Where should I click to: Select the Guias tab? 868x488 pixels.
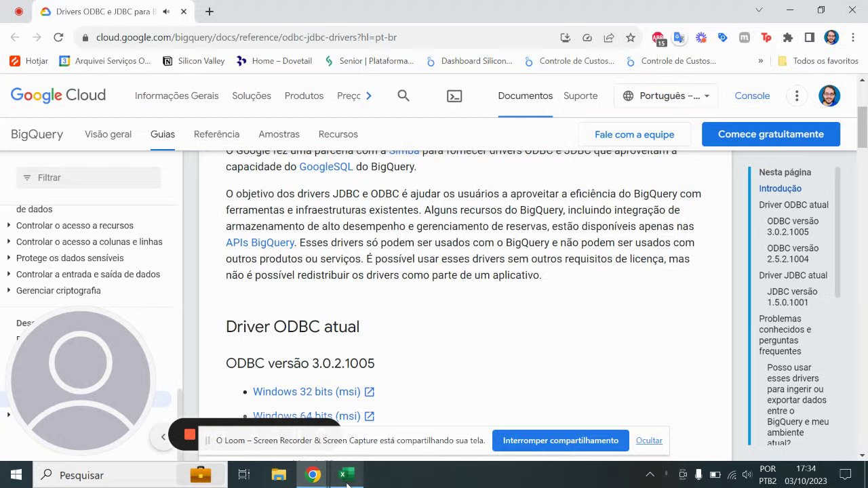[x=163, y=134]
